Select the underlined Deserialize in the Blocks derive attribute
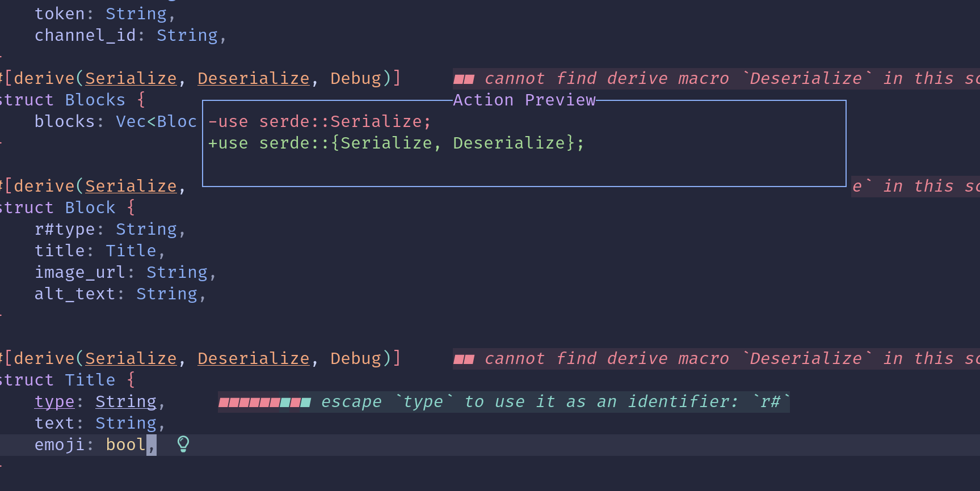The image size is (980, 491). 253,78
